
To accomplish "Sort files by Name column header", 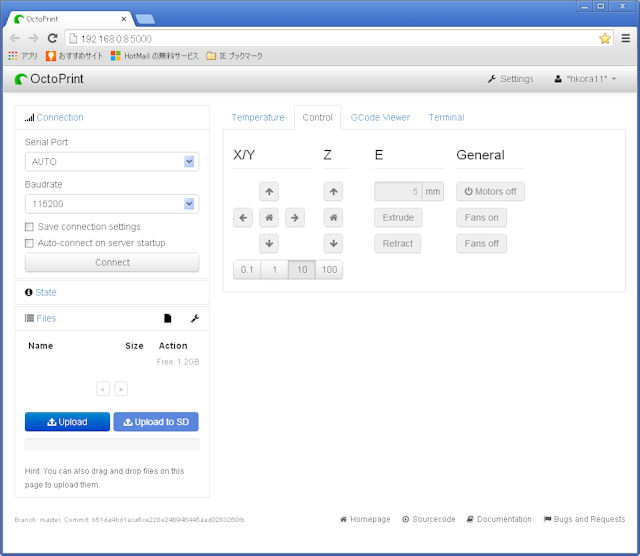I will coord(41,346).
